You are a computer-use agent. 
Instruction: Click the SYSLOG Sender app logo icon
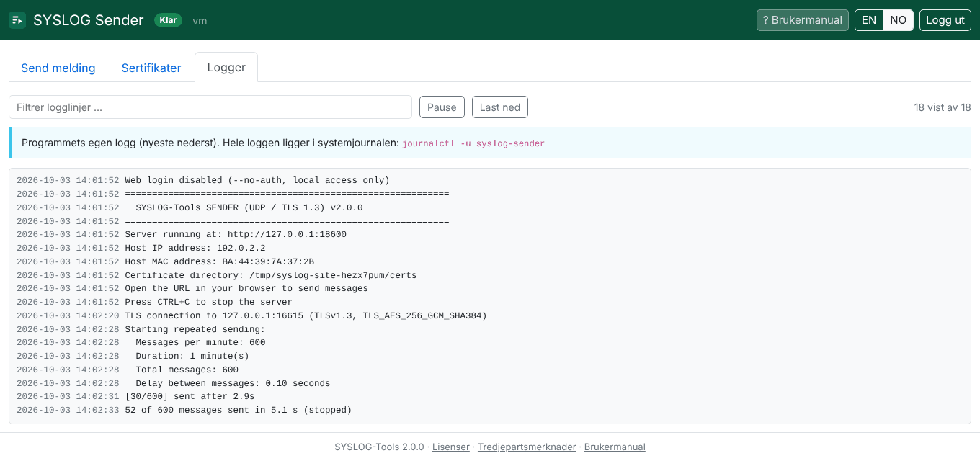(17, 20)
